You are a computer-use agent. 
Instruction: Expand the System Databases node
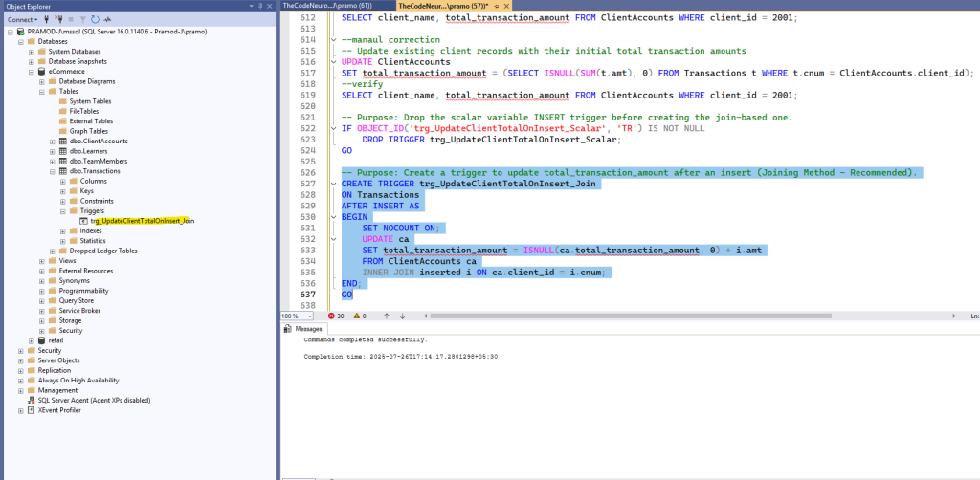pyautogui.click(x=32, y=52)
